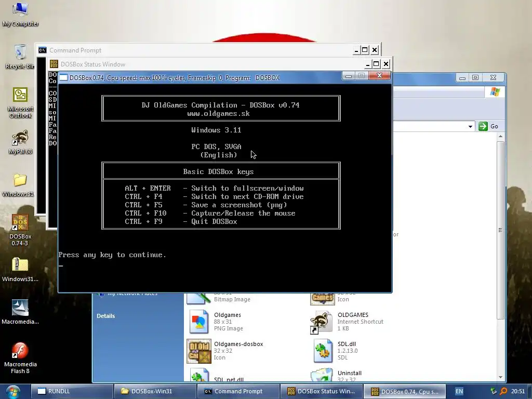Select Uninstall file in Explorer
This screenshot has height=399, width=532.
pos(350,373)
